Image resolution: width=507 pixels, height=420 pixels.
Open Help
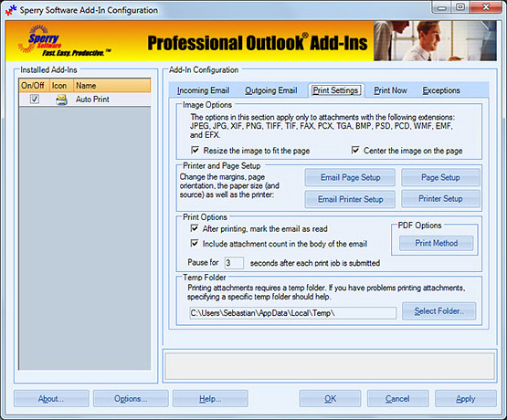[210, 399]
